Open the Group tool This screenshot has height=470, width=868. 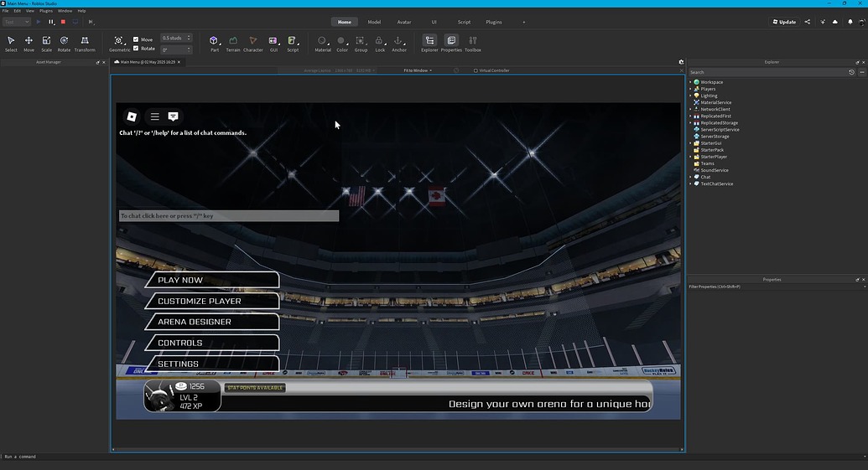(x=361, y=44)
